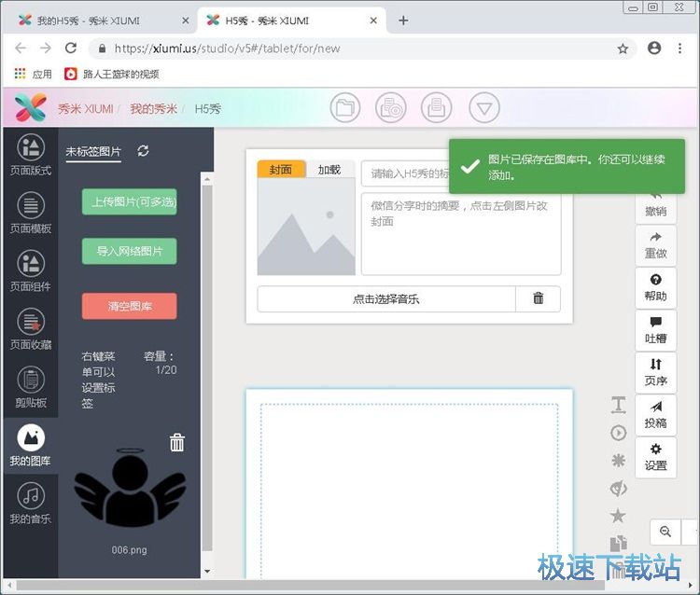700x595 pixels.
Task: Click the folder open icon in header
Action: [345, 107]
